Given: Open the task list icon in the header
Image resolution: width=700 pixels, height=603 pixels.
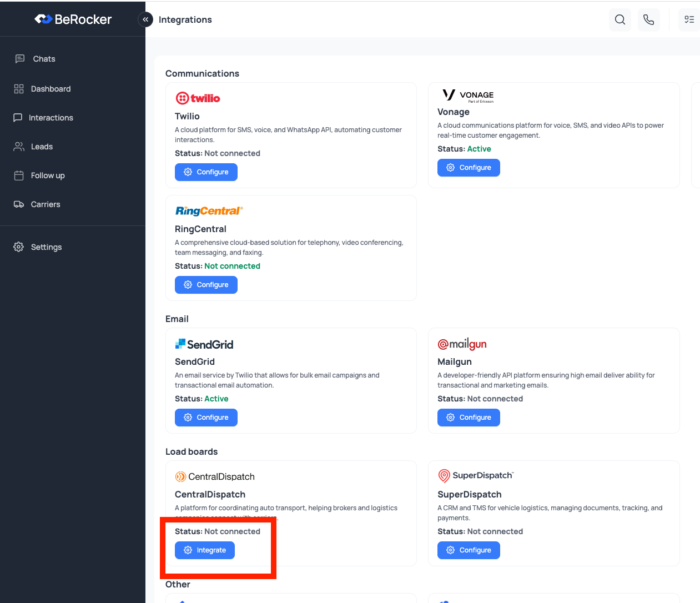Looking at the screenshot, I should click(689, 19).
